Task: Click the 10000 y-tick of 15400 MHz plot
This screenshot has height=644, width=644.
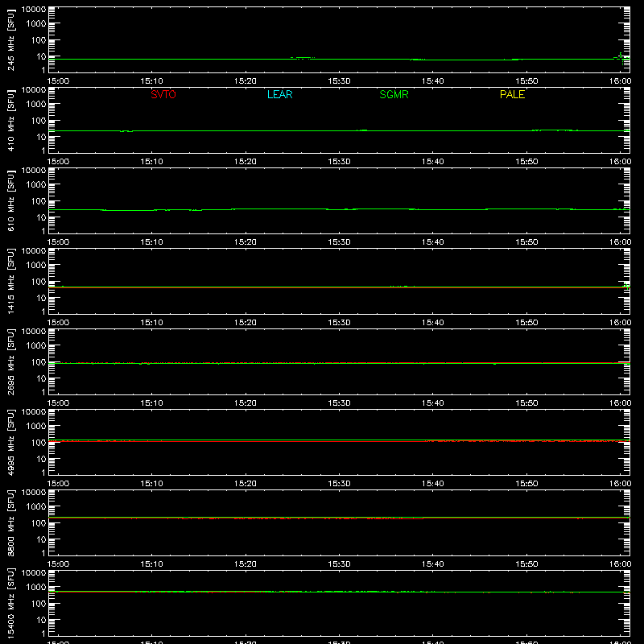Action: [34, 573]
